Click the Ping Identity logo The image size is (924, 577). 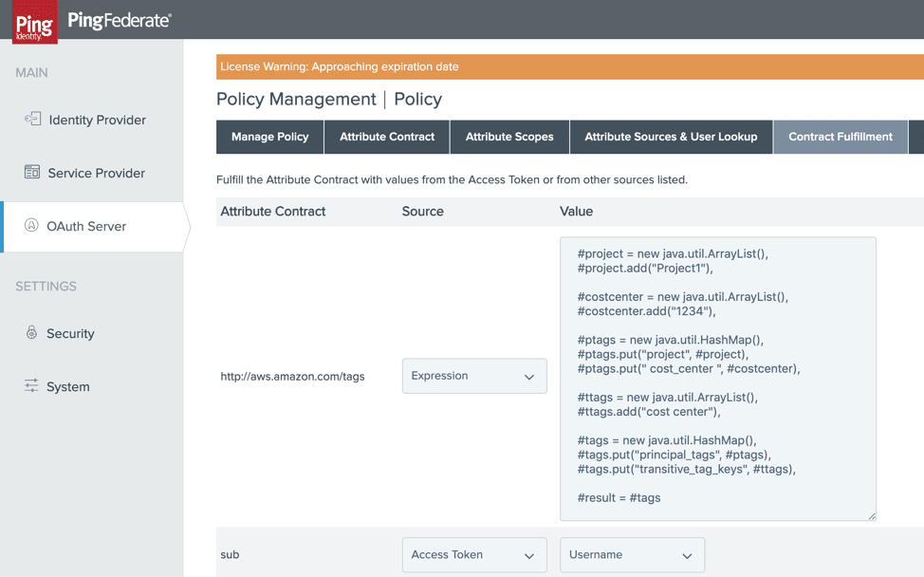[35, 23]
